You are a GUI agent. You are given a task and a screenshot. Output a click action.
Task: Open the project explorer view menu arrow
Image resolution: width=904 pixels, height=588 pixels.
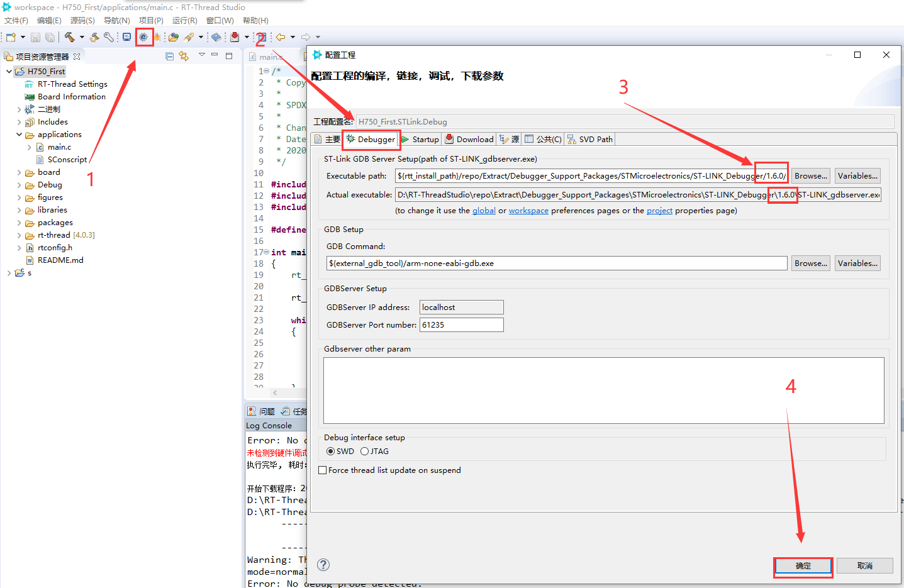click(x=202, y=55)
